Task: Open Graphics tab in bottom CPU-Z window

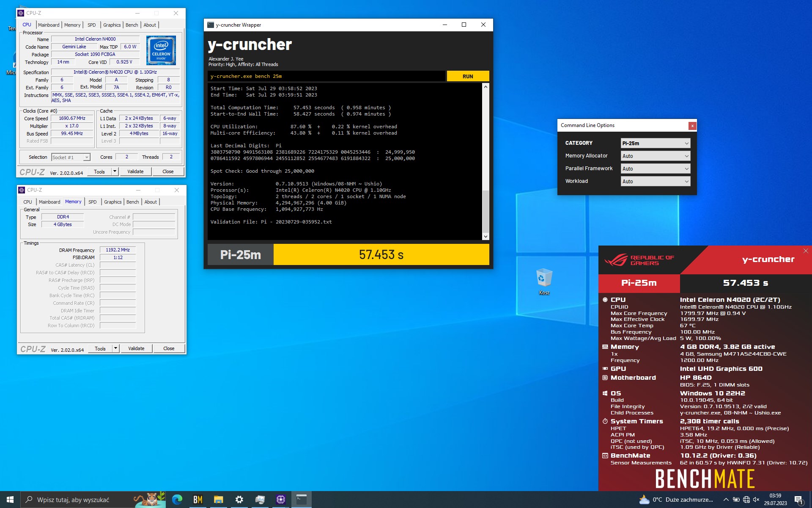Action: [113, 202]
